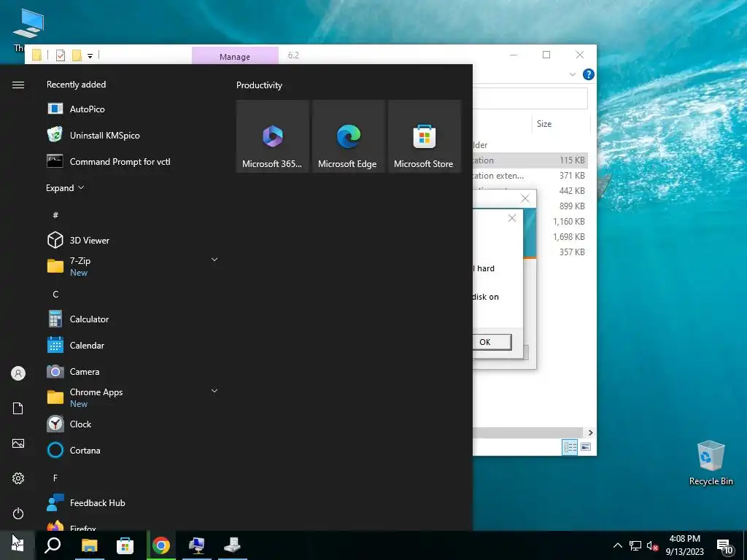The height and width of the screenshot is (560, 747).
Task: Click the Power button in Start
Action: tap(18, 513)
